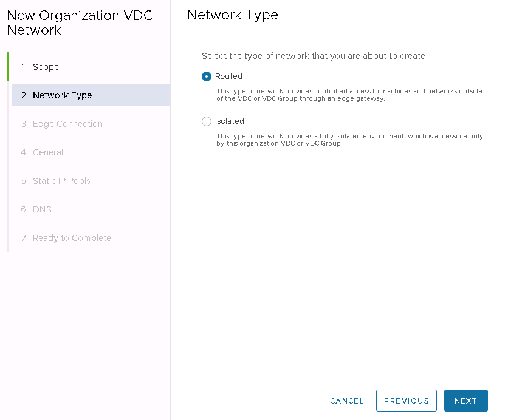Select the DNS wizard step
The image size is (508, 420).
[x=42, y=209]
